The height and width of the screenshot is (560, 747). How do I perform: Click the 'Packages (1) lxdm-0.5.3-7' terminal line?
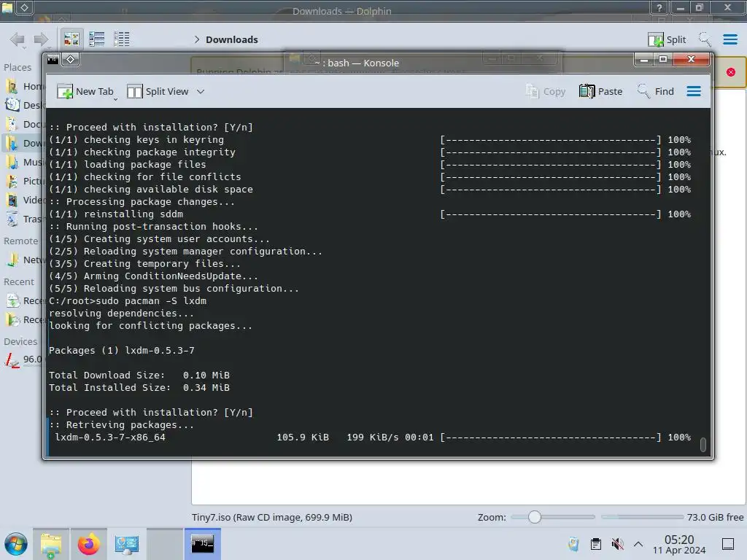(122, 351)
